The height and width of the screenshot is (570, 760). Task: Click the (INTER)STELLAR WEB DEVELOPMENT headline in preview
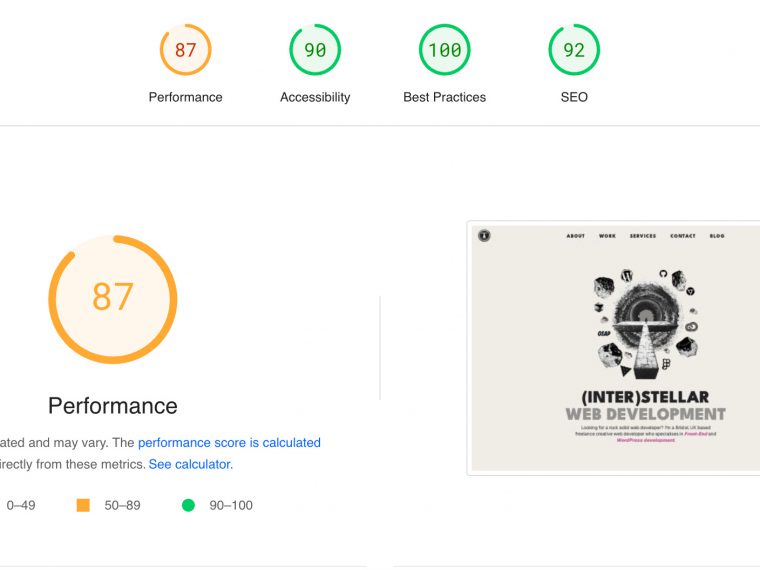(645, 405)
